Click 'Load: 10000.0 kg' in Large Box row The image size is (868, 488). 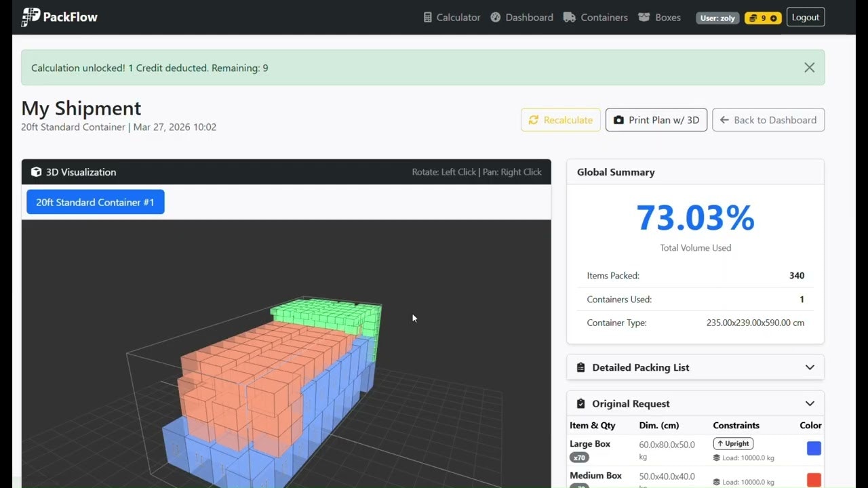pyautogui.click(x=743, y=458)
